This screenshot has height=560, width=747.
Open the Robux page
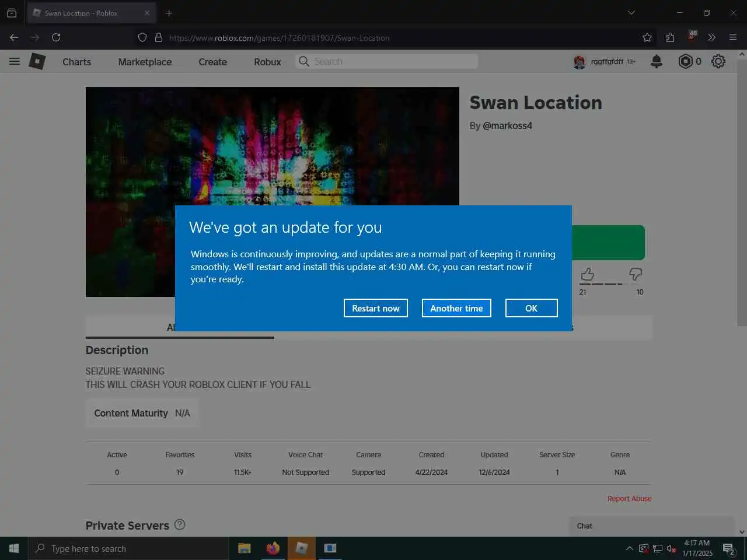point(267,62)
